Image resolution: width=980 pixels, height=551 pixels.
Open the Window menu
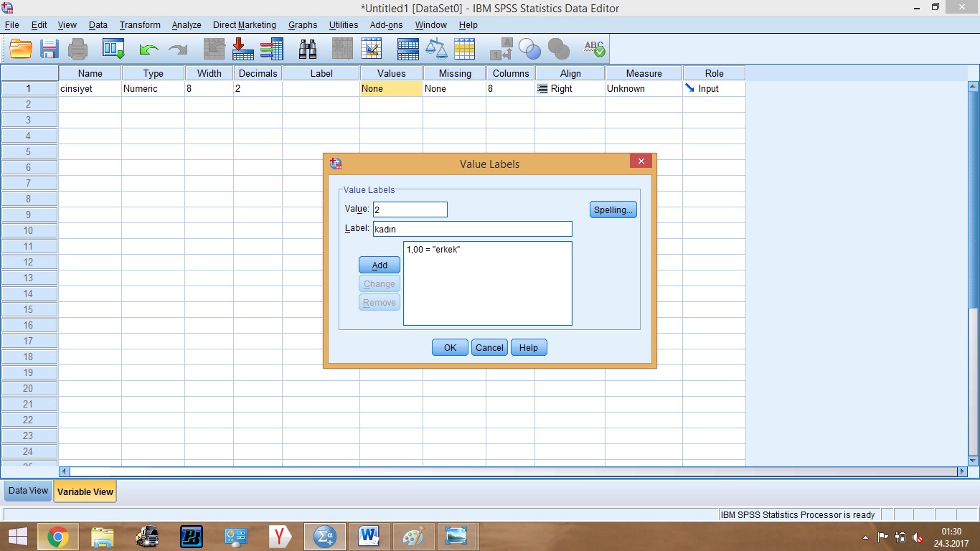[x=431, y=24]
